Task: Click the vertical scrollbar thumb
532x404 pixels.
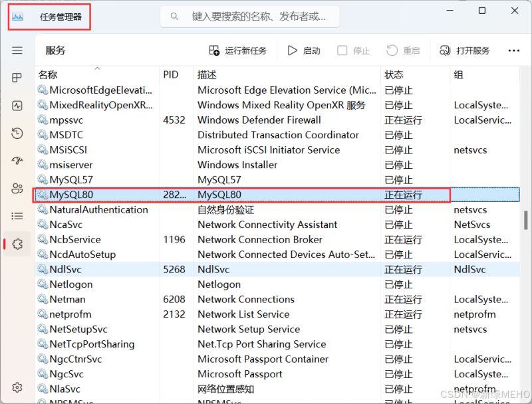Action: click(x=525, y=221)
